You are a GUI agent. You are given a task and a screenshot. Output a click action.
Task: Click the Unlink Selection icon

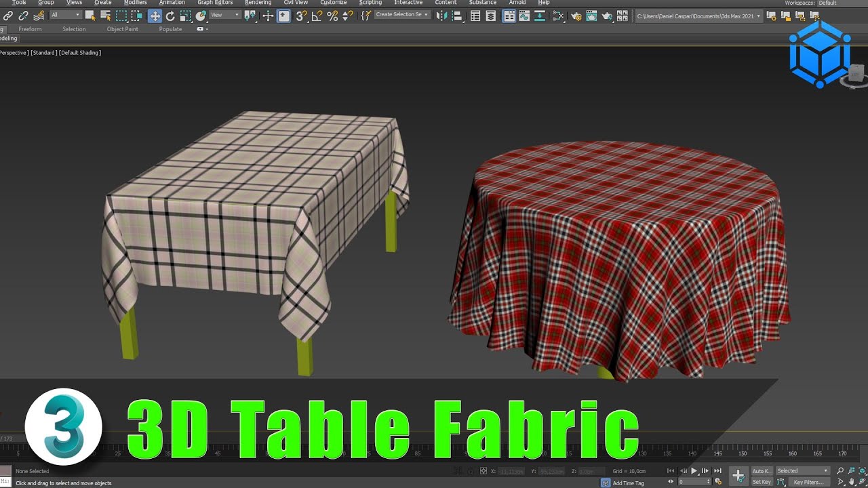tap(23, 16)
